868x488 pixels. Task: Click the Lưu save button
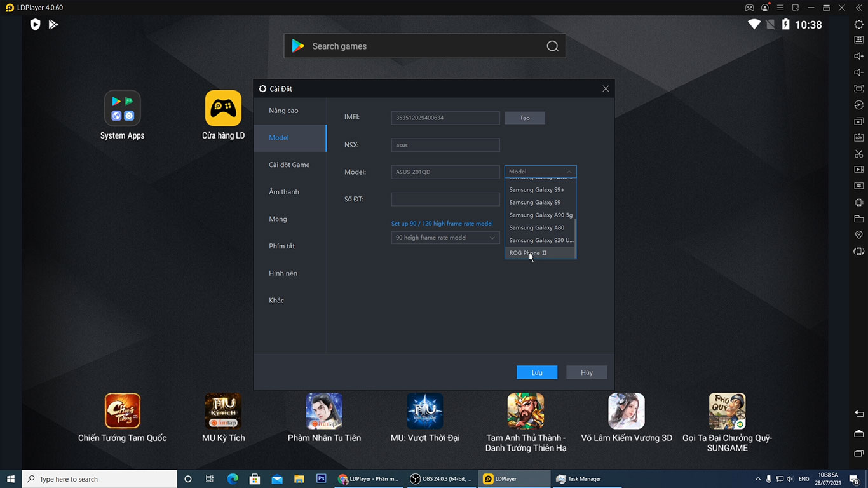pos(536,372)
